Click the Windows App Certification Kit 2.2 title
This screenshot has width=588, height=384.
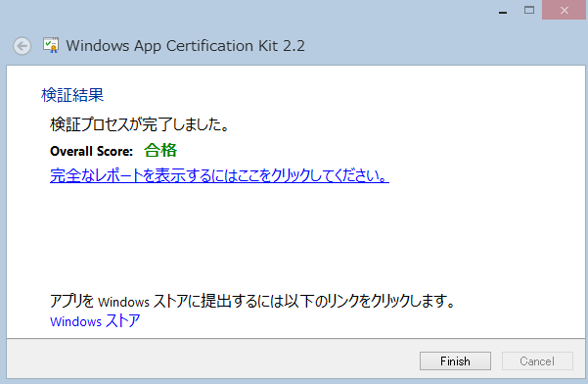coord(185,46)
